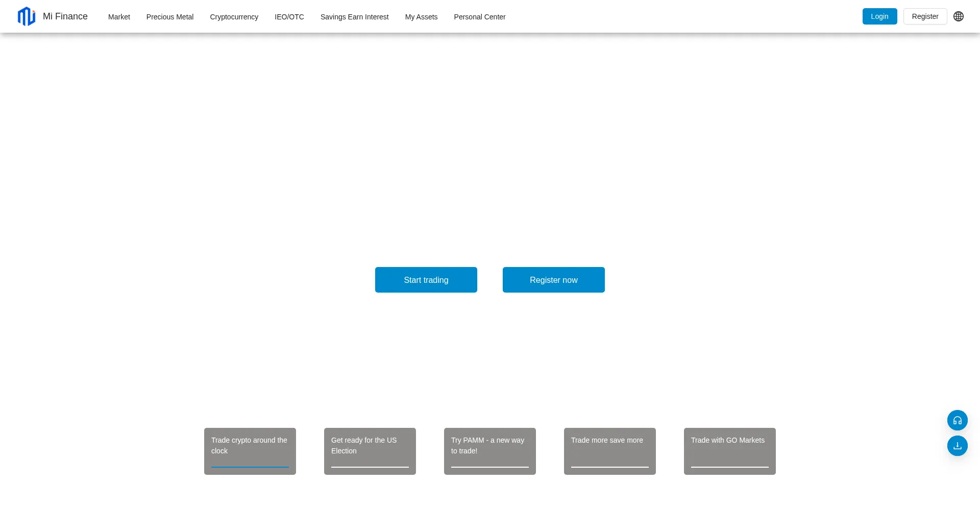
Task: Navigate to My Assets
Action: [421, 17]
